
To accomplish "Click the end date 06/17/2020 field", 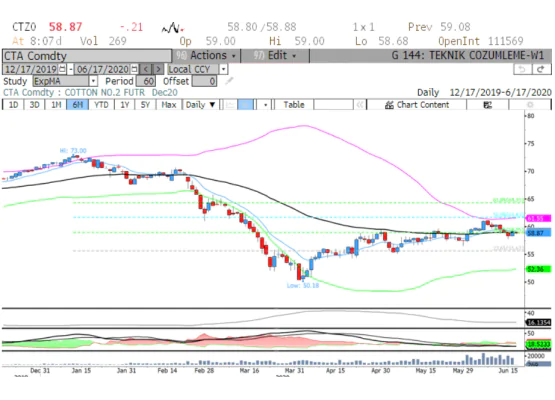I will pyautogui.click(x=103, y=69).
